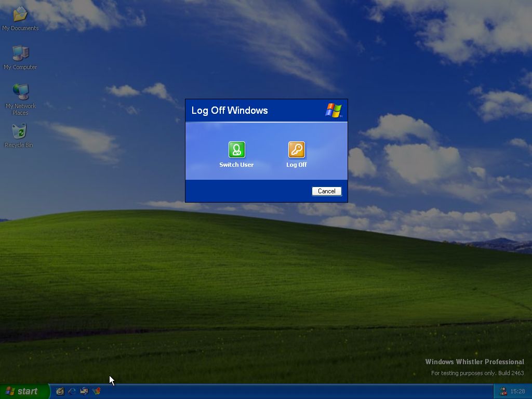This screenshot has width=532, height=399.
Task: Click the orange Log Off key icon
Action: click(x=297, y=150)
